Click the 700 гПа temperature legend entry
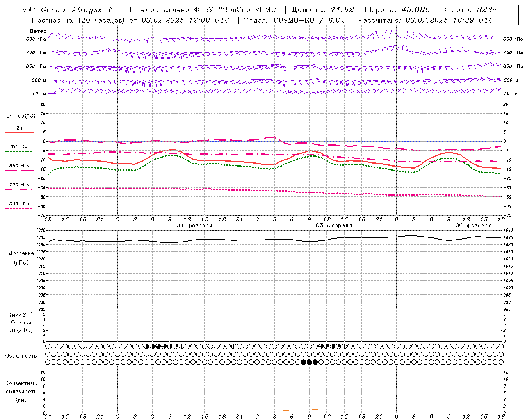Screen dimensions: 525x420 tap(19, 185)
